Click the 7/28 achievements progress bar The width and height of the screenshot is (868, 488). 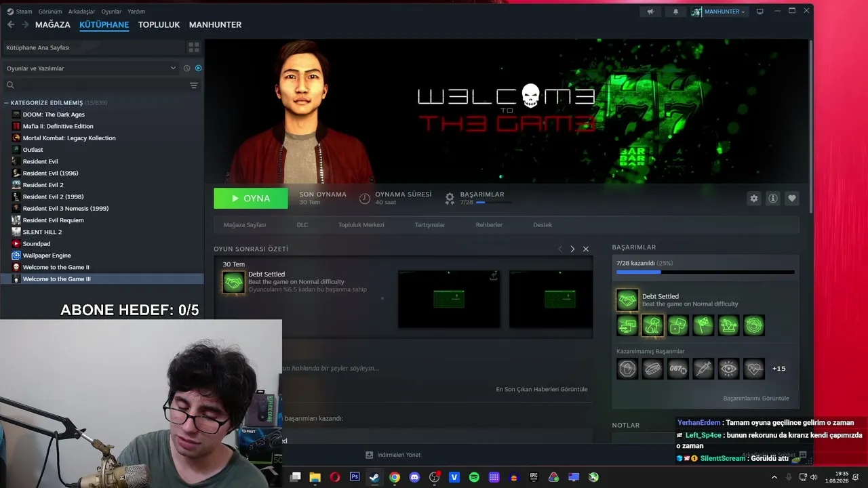pos(705,272)
